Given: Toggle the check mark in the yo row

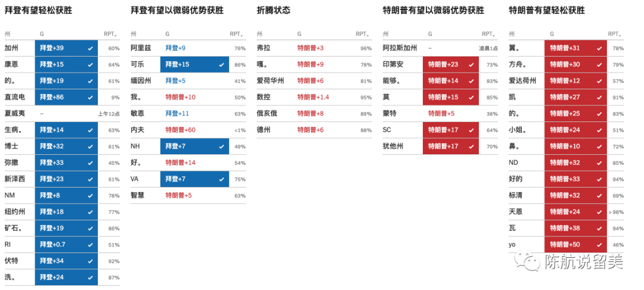Looking at the screenshot, I should [599, 244].
